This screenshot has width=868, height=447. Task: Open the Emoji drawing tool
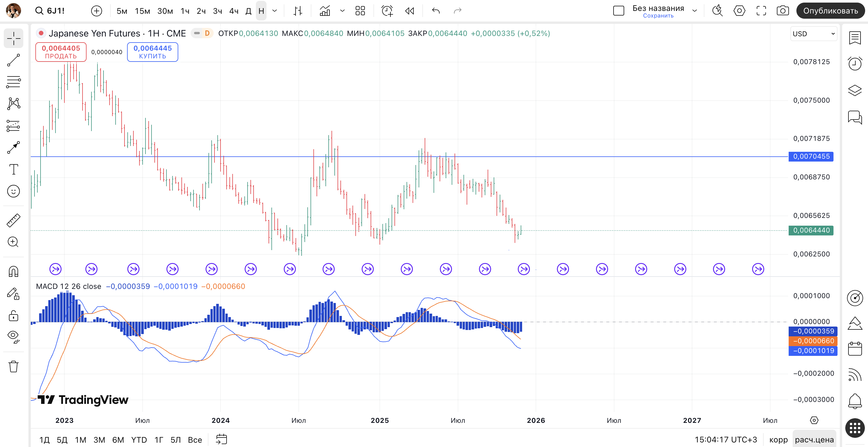pyautogui.click(x=13, y=191)
